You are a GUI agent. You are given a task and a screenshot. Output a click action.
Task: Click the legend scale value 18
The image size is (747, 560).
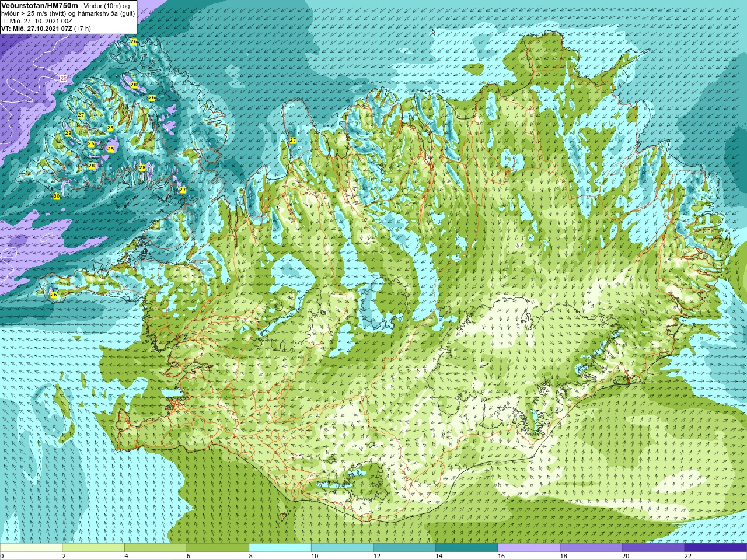(x=564, y=556)
